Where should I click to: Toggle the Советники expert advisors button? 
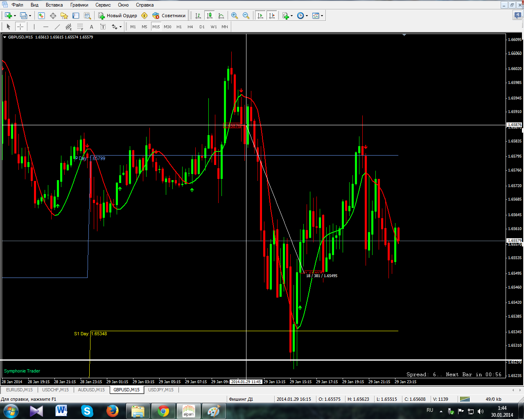click(x=169, y=16)
